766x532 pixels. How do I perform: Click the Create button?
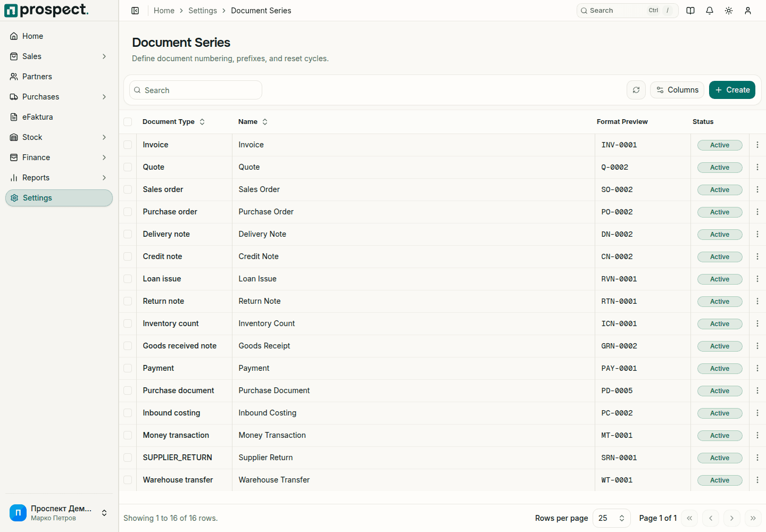tap(732, 90)
